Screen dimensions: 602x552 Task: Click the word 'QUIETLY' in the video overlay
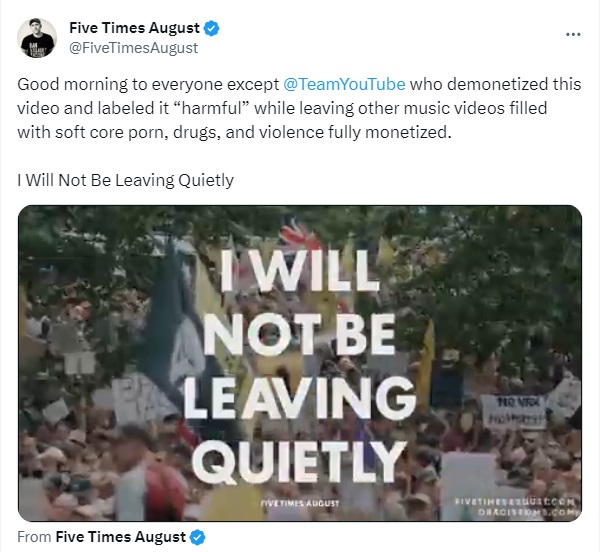299,463
